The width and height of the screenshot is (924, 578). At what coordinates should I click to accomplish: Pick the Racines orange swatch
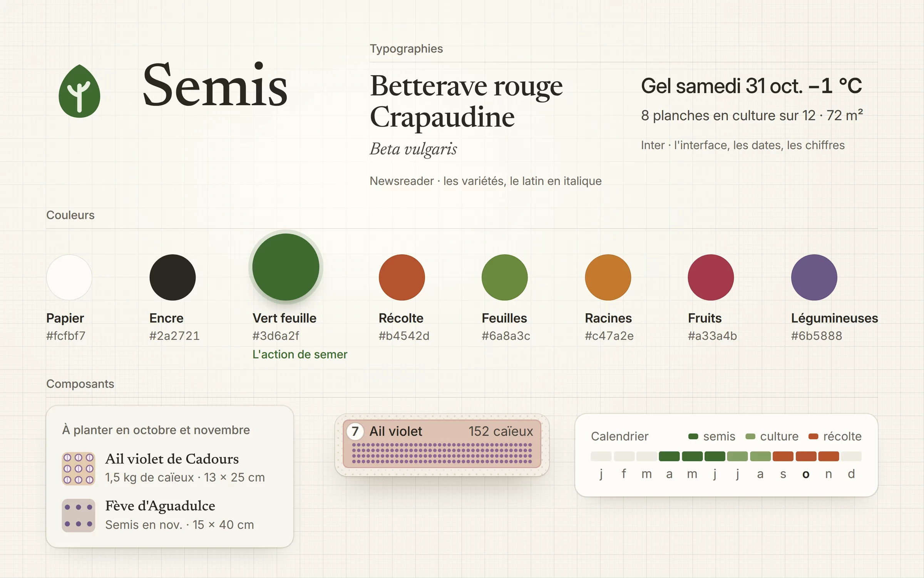[x=608, y=277]
